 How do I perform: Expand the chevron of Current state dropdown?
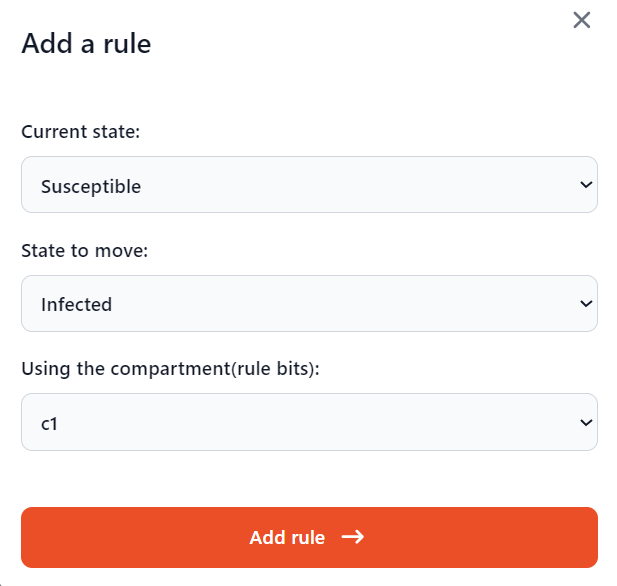pyautogui.click(x=586, y=185)
